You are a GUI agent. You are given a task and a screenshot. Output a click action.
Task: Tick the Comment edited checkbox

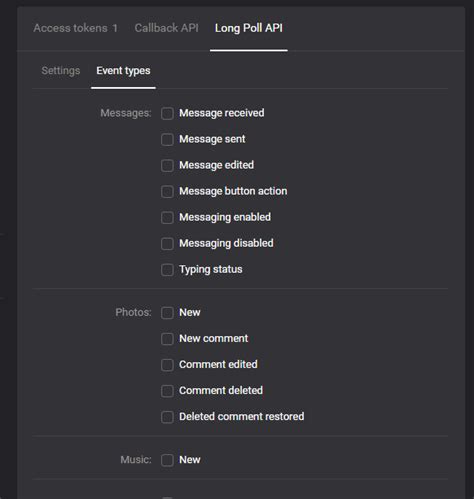pos(167,365)
